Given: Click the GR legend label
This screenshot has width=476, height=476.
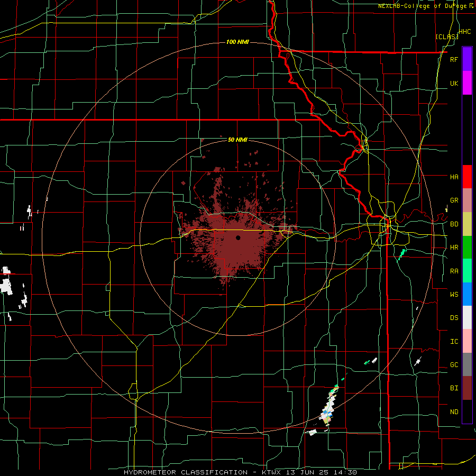Looking at the screenshot, I should click(x=454, y=200).
